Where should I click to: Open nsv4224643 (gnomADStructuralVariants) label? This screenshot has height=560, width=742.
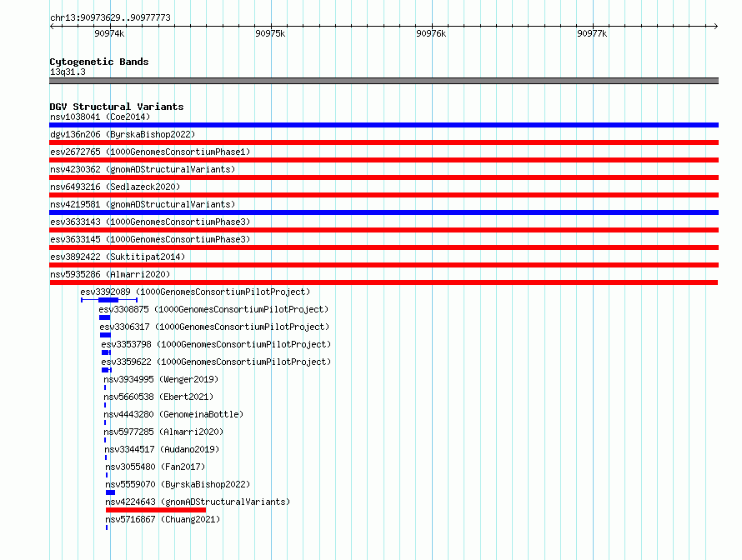click(x=198, y=502)
